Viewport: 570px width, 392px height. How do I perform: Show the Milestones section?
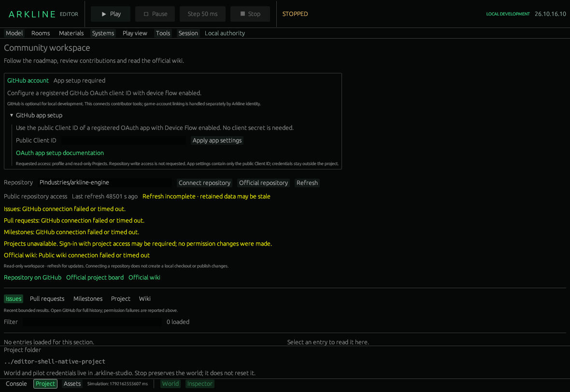click(x=88, y=299)
